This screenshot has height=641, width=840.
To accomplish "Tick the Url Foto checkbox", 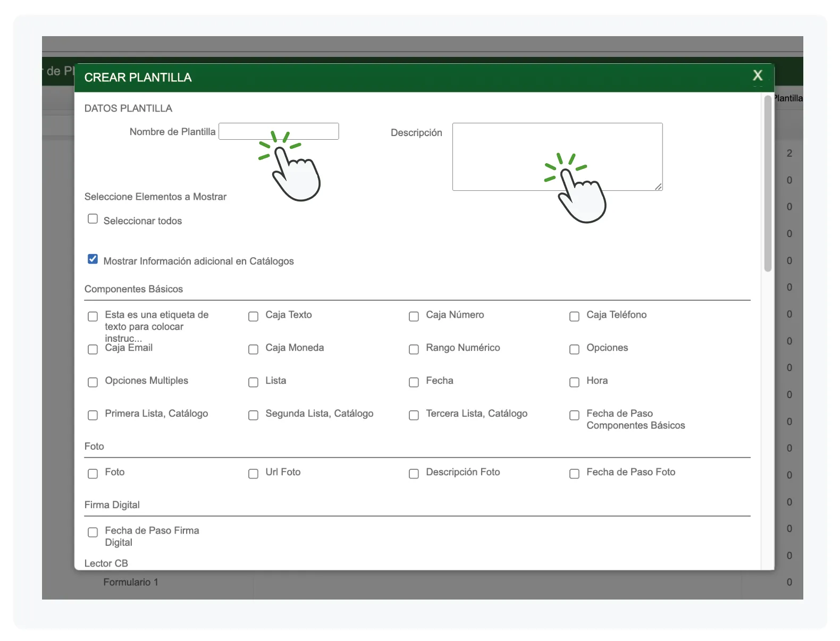I will 253,474.
